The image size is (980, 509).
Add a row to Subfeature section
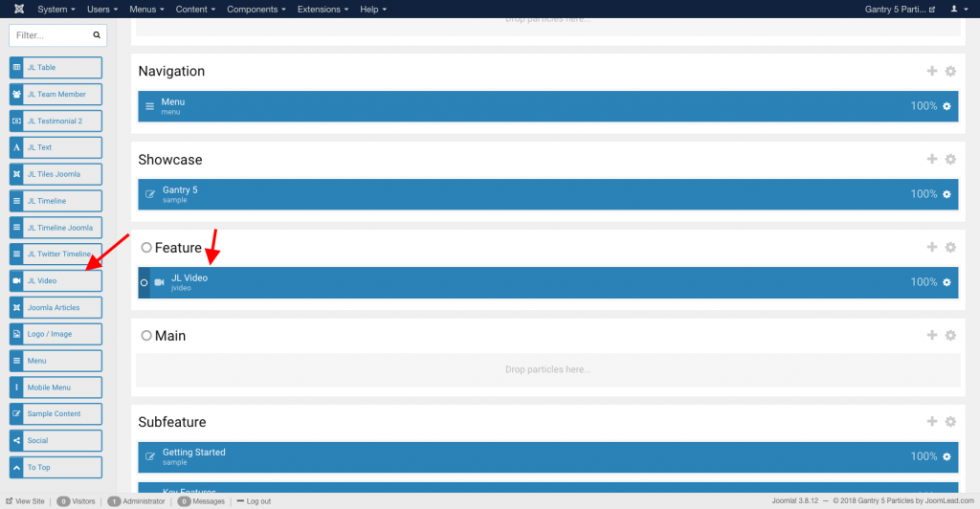(932, 422)
